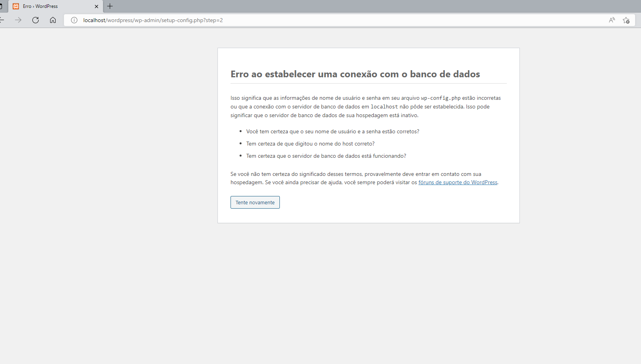Viewport: 641px width, 364px height.
Task: Go to the browser home page
Action: [x=53, y=20]
